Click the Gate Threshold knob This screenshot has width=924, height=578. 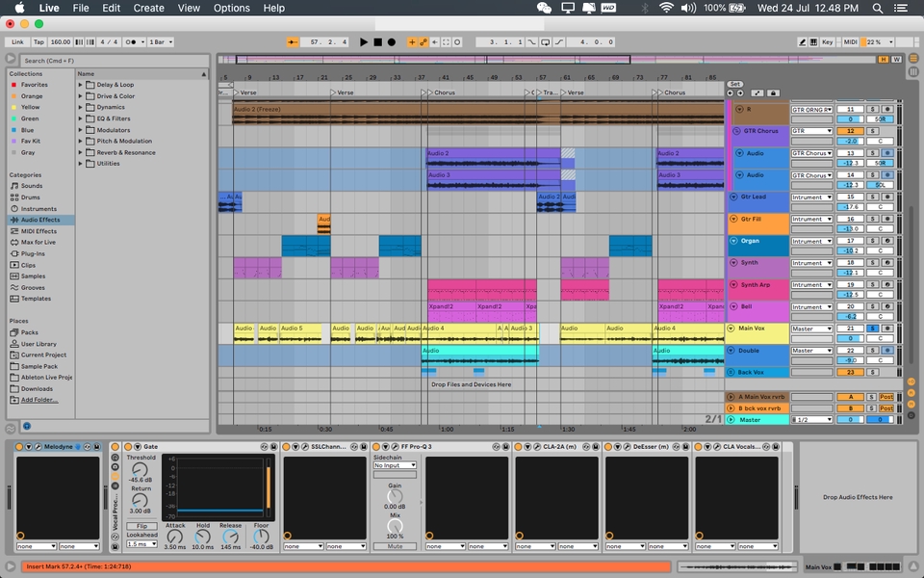[x=141, y=468]
